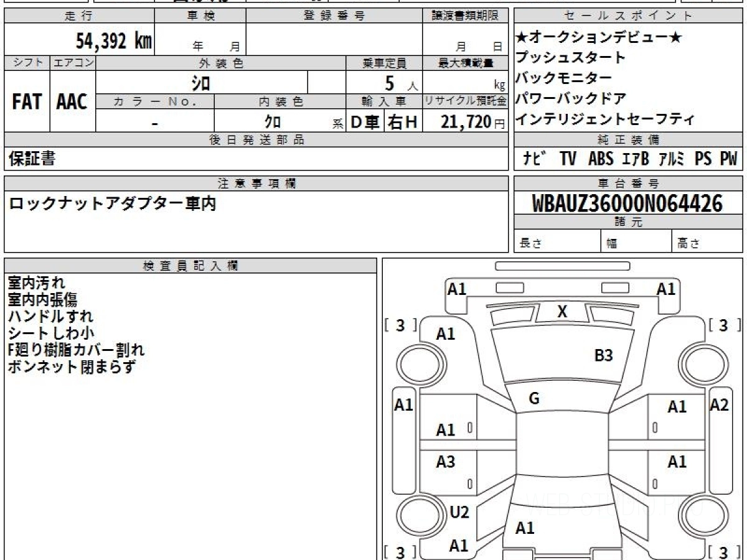Click the mileage value 54,392 km
747x560 pixels.
(114, 41)
